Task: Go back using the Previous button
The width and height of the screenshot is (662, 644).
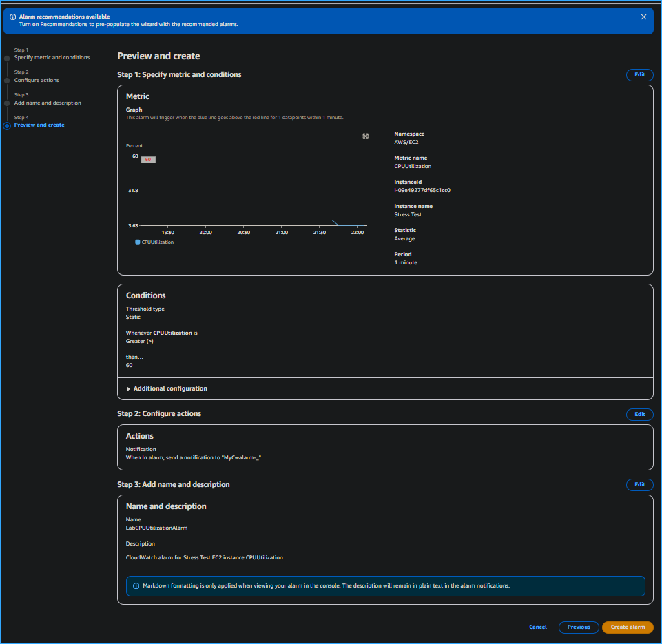Action: (579, 627)
